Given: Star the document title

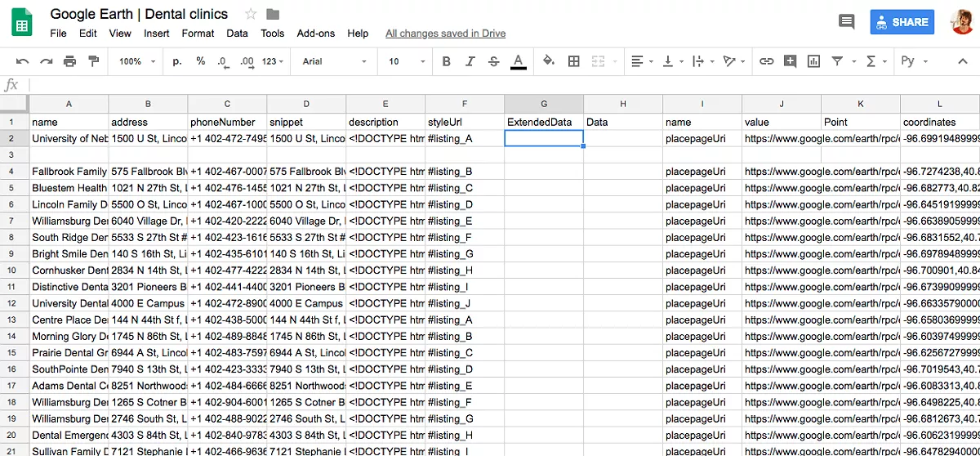Looking at the screenshot, I should click(251, 14).
